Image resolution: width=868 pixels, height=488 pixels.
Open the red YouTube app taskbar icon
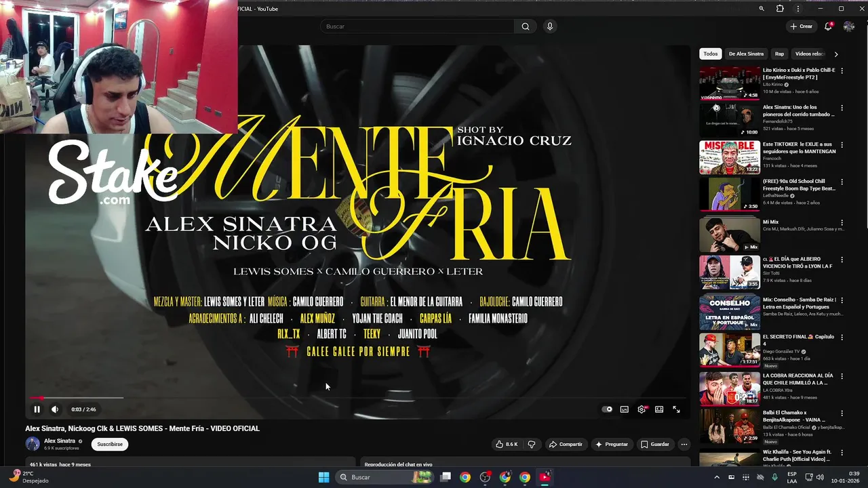point(545,477)
